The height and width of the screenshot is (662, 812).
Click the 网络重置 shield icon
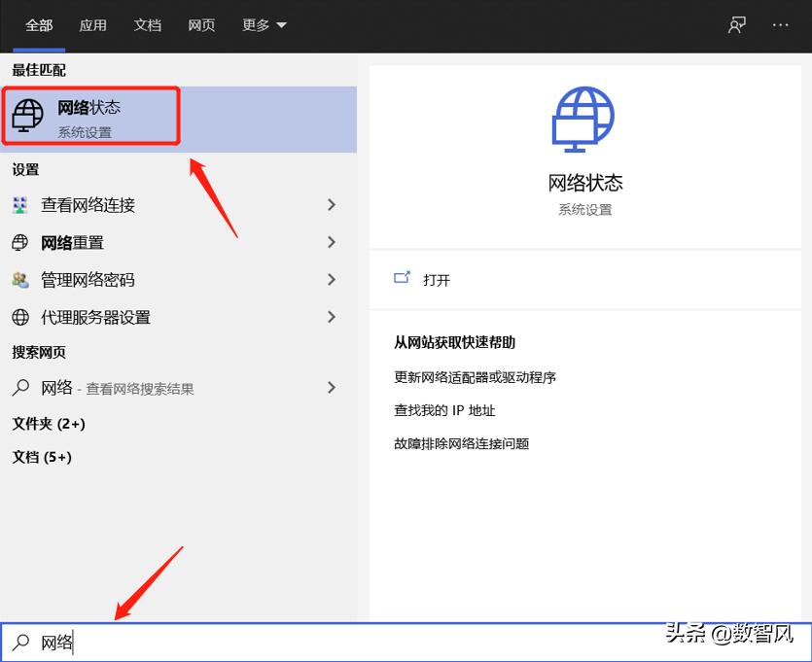(20, 242)
